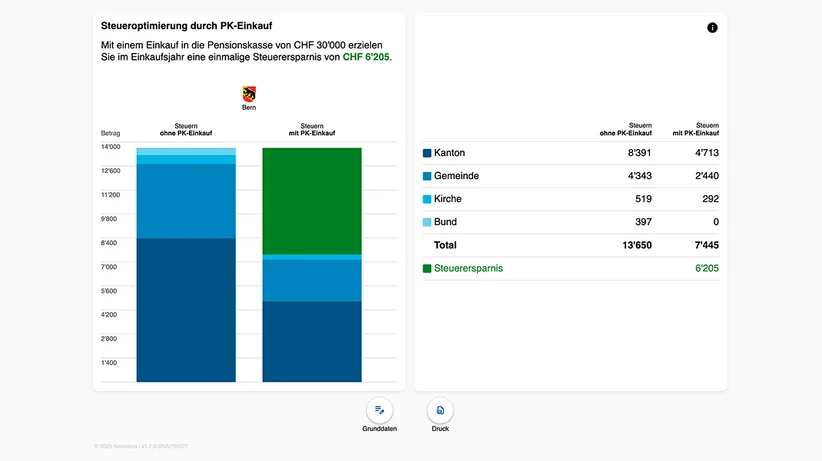The height and width of the screenshot is (461, 822).
Task: Open the info icon in the table panel
Action: pos(712,28)
